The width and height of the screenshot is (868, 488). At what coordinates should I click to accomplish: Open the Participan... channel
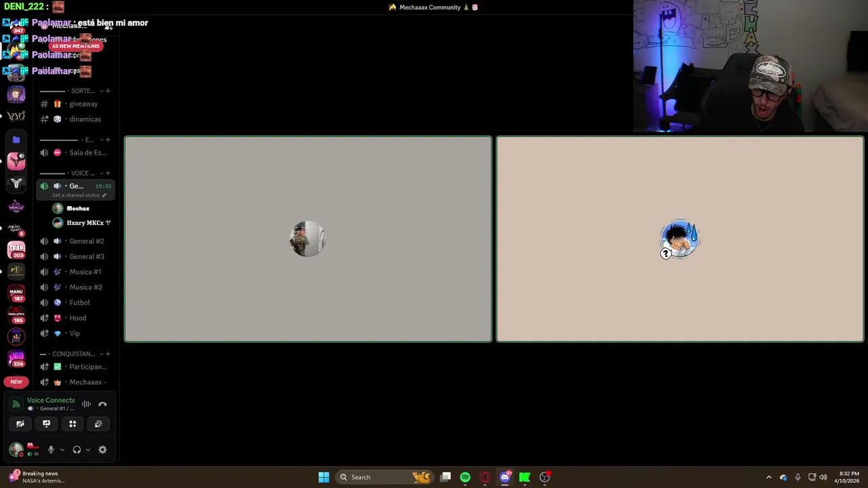click(x=75, y=367)
